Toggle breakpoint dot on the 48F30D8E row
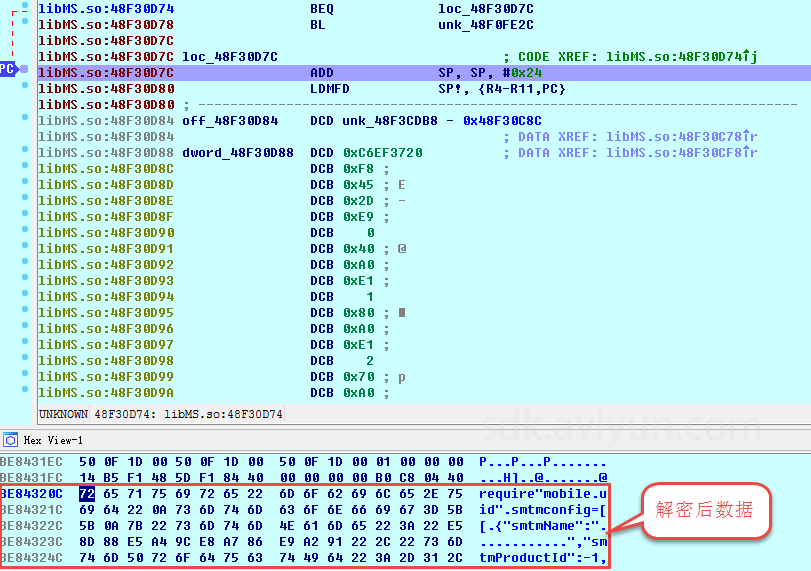This screenshot has height=571, width=811. tap(25, 198)
